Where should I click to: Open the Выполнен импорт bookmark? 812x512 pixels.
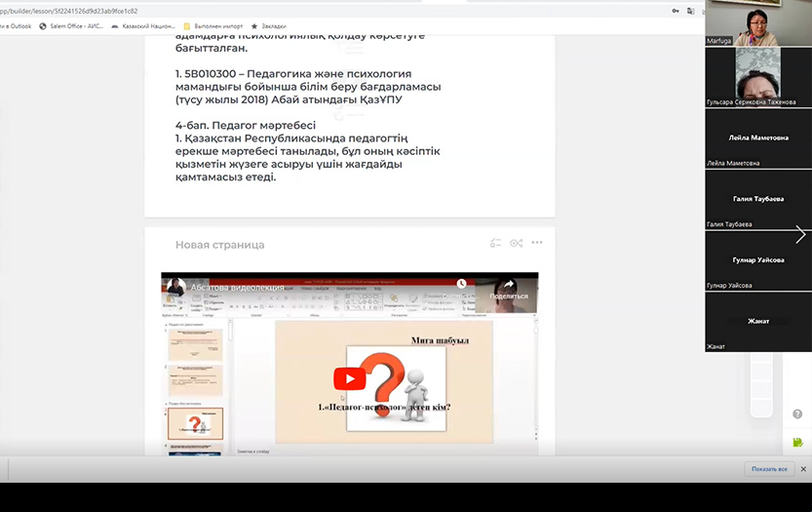(x=215, y=26)
